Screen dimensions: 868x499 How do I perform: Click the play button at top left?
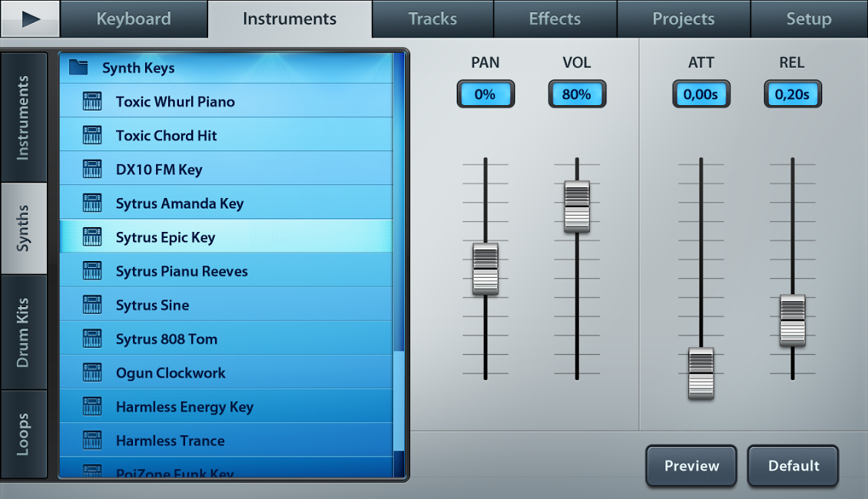(30, 19)
